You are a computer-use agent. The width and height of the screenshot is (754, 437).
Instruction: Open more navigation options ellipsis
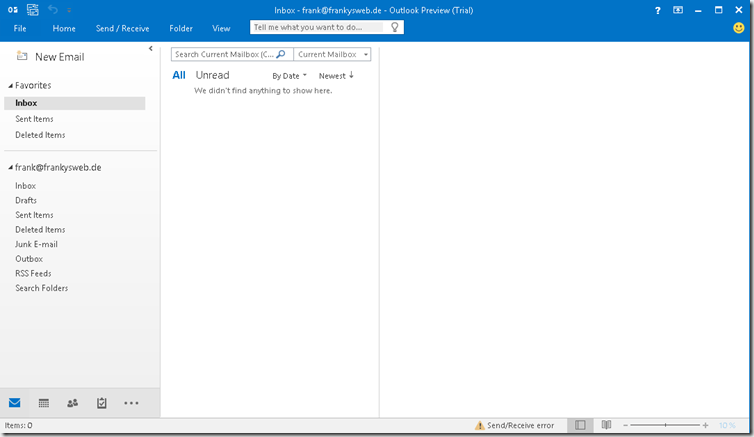pos(131,403)
